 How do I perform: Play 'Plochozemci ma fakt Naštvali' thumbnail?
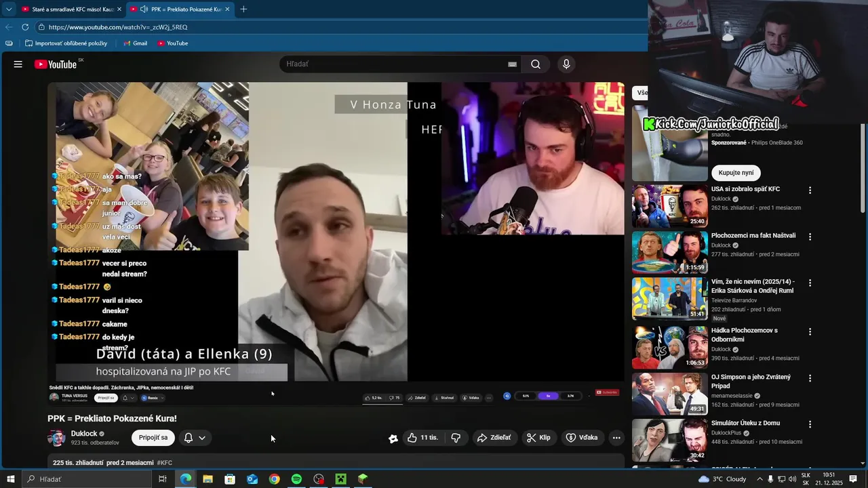[x=669, y=252]
